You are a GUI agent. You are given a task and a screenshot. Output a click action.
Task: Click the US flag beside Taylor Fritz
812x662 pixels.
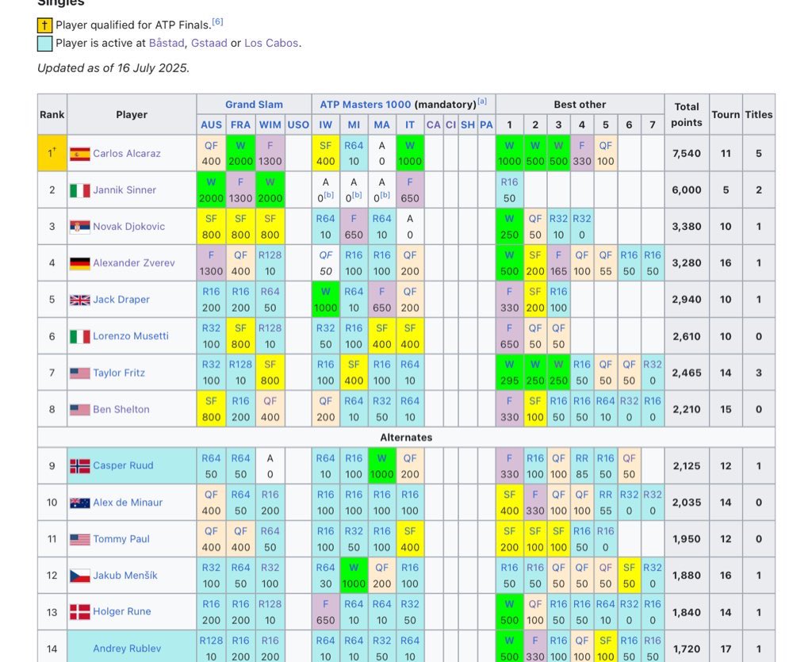[x=80, y=373]
